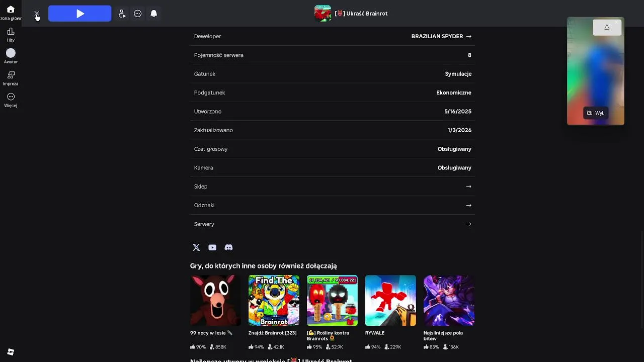Open Impreza in the sidebar
644x362 pixels.
coord(11,78)
